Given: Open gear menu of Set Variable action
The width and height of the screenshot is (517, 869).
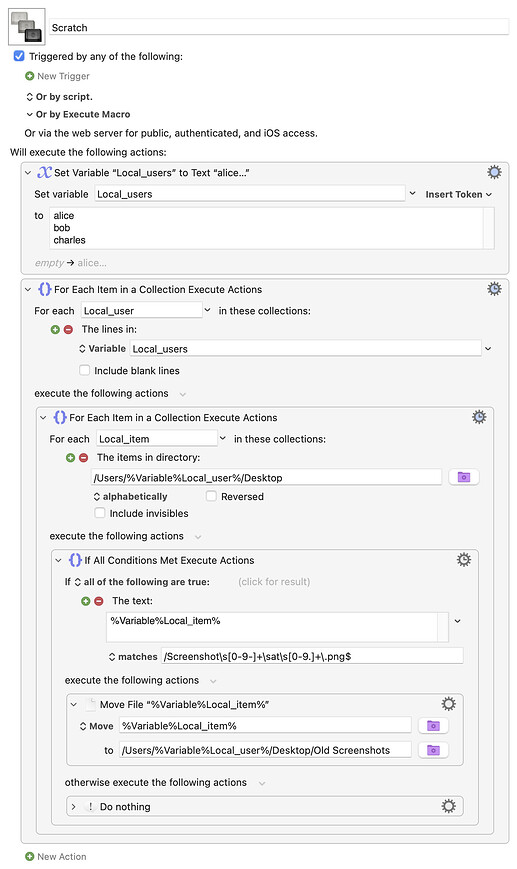Looking at the screenshot, I should [494, 172].
